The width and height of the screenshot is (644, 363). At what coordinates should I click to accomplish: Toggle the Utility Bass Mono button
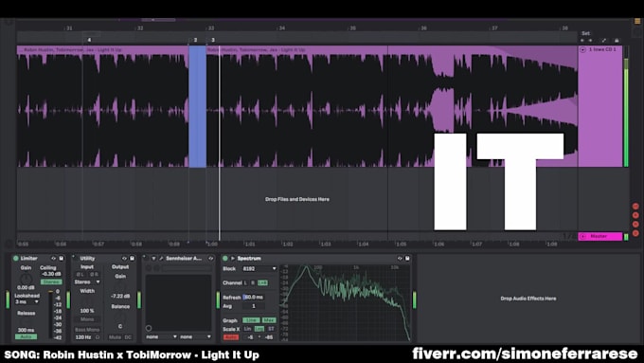click(87, 329)
